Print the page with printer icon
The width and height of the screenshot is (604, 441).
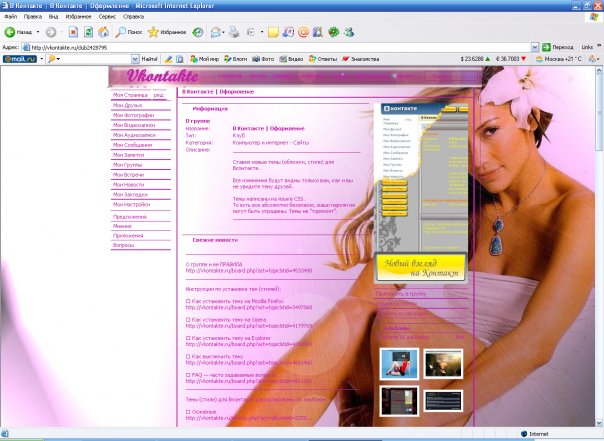(234, 32)
